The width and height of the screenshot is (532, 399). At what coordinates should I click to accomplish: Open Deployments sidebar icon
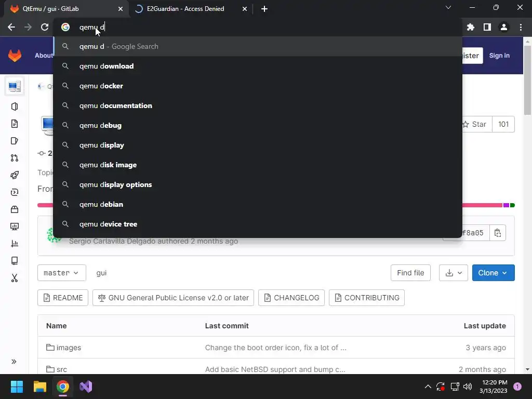[14, 192]
